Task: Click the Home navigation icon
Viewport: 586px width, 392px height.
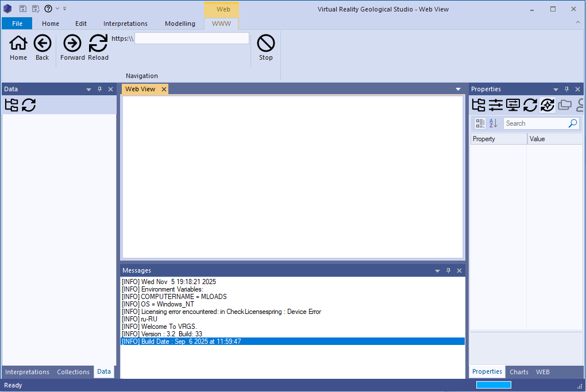Action: tap(18, 44)
